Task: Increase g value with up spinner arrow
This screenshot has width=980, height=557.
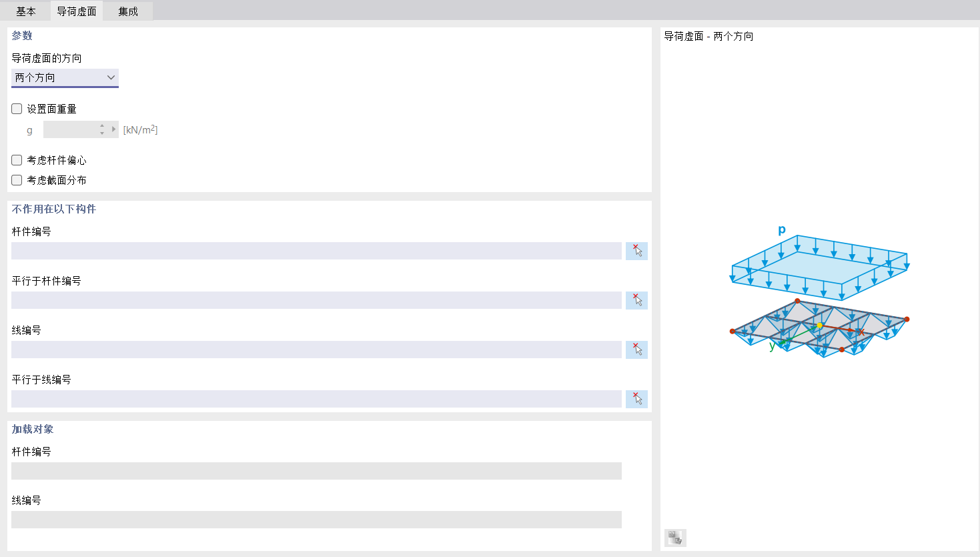Action: click(x=102, y=125)
